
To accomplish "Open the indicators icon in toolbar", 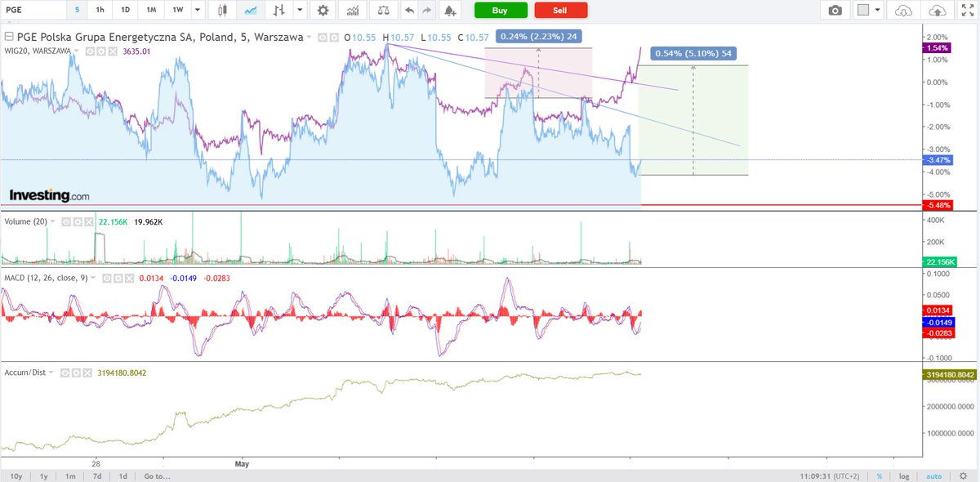I will tap(352, 11).
